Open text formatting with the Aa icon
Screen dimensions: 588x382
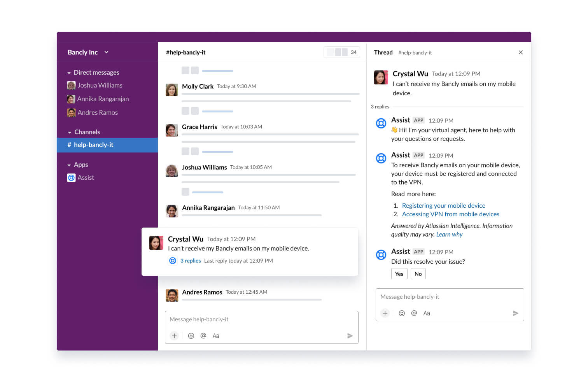pyautogui.click(x=216, y=335)
